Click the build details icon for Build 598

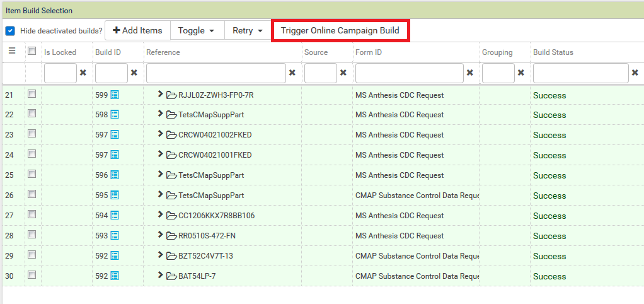click(x=115, y=115)
